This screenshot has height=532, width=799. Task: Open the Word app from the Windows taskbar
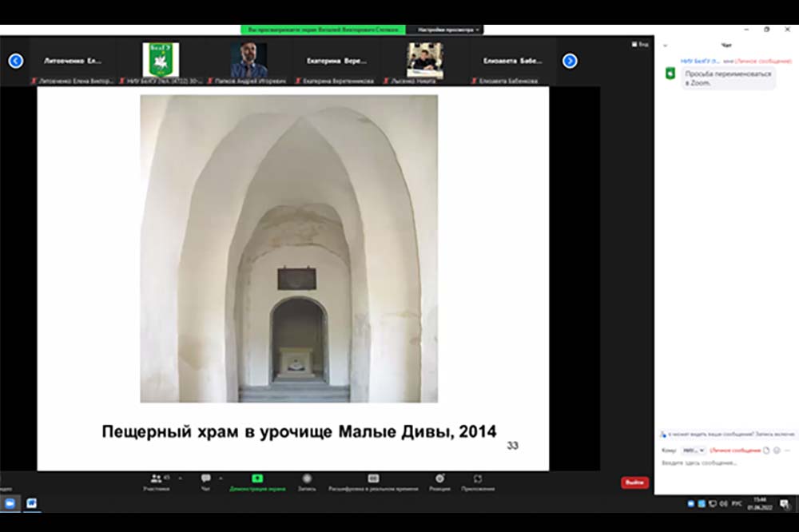pyautogui.click(x=32, y=503)
